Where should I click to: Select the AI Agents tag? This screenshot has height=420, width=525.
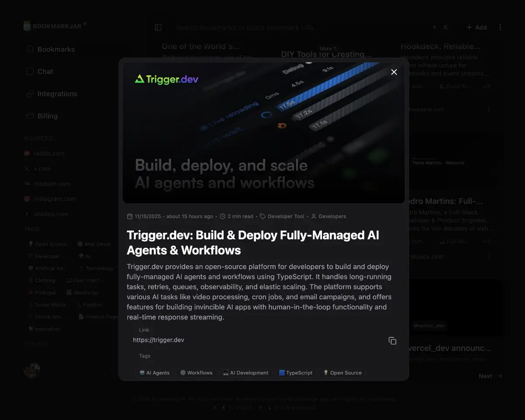click(154, 373)
